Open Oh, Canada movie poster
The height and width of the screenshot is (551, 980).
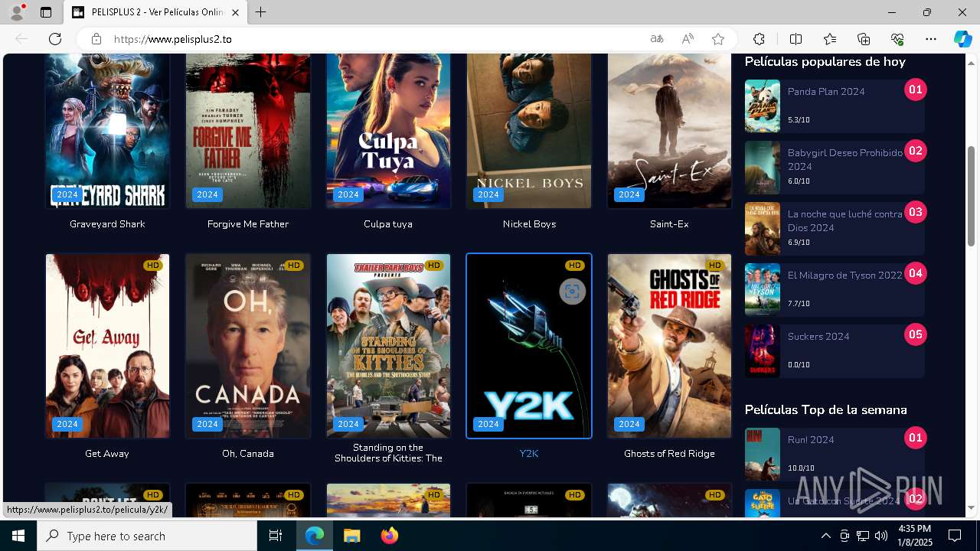(248, 346)
